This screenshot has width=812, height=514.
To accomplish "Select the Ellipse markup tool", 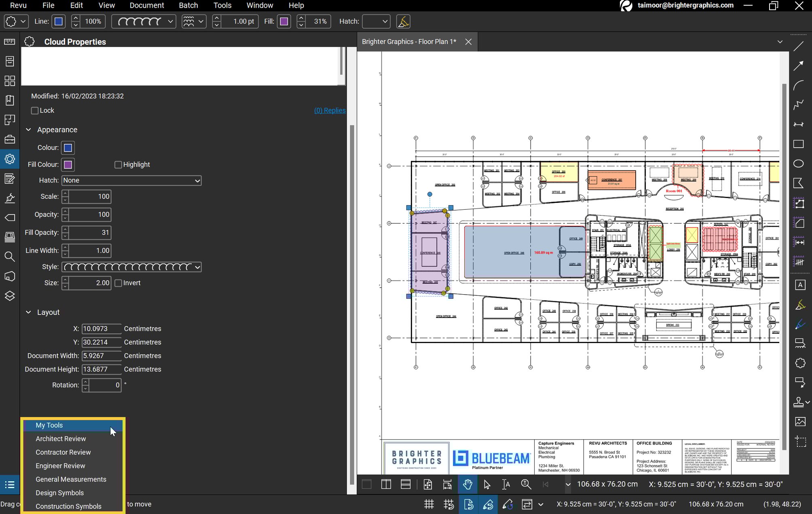I will [799, 164].
